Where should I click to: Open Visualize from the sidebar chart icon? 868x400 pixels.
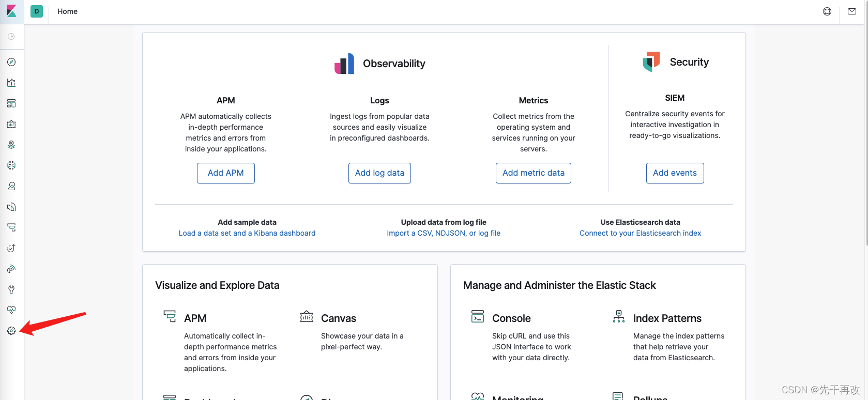click(11, 83)
